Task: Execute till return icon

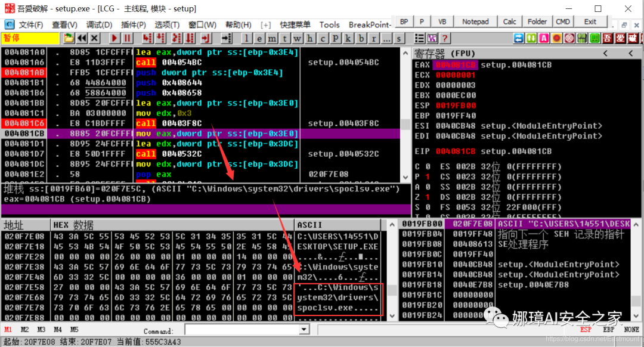Action: click(205, 38)
